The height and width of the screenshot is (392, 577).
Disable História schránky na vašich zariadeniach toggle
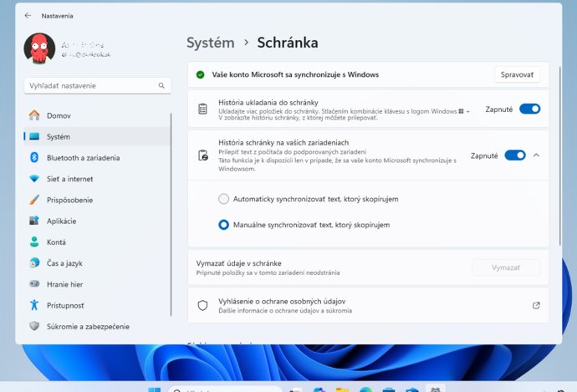515,155
